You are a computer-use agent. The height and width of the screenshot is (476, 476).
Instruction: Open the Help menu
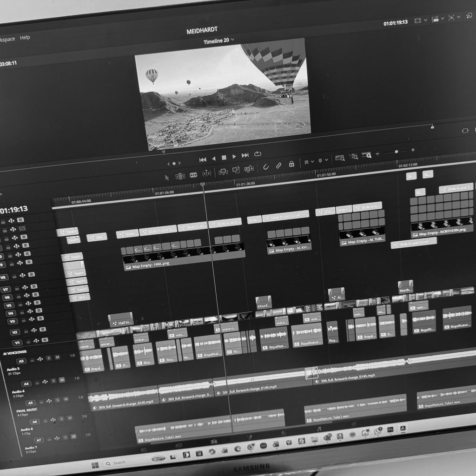(25, 38)
